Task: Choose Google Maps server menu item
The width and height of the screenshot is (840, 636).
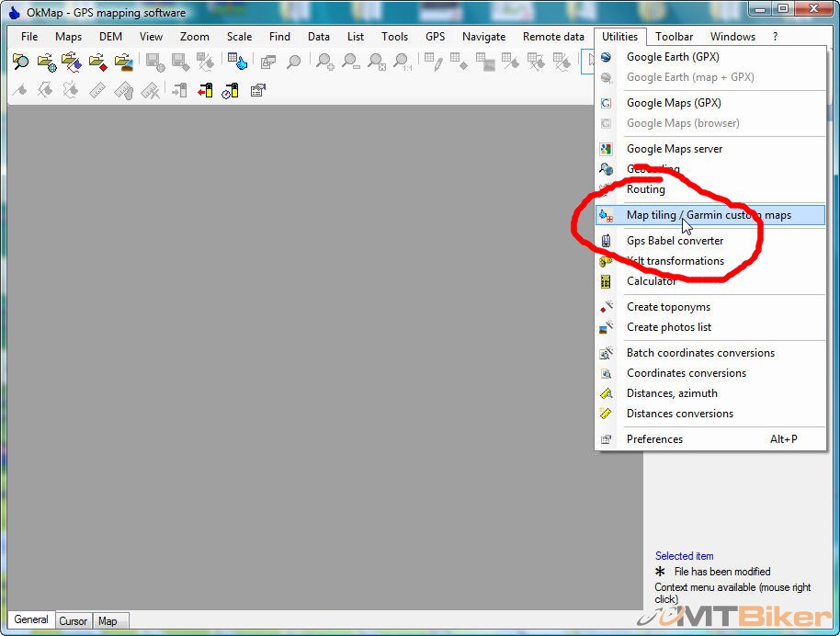Action: tap(674, 149)
